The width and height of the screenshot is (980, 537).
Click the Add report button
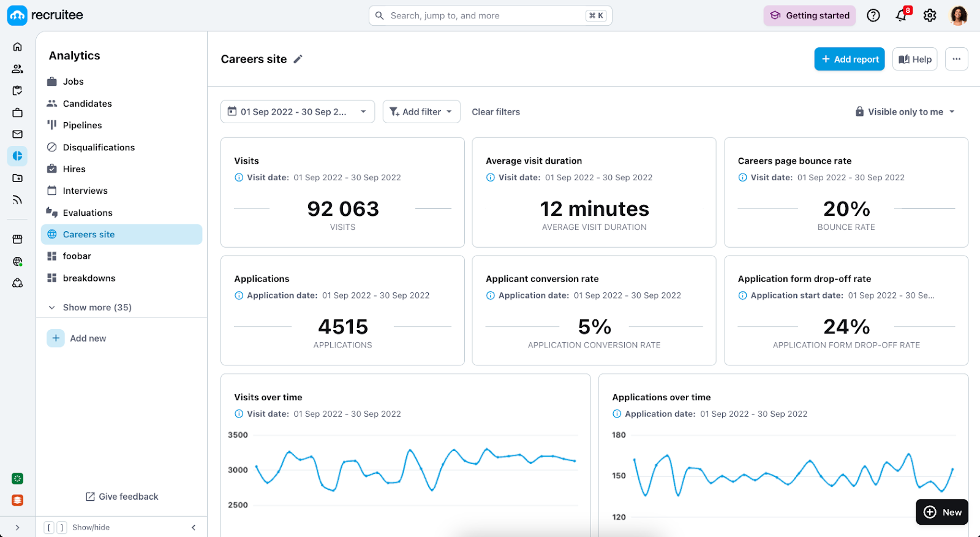point(849,59)
